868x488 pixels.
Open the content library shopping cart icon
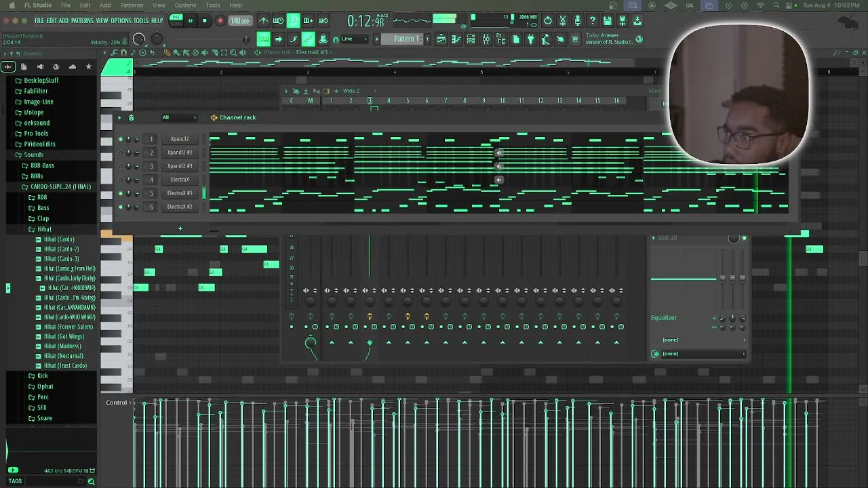(575, 39)
